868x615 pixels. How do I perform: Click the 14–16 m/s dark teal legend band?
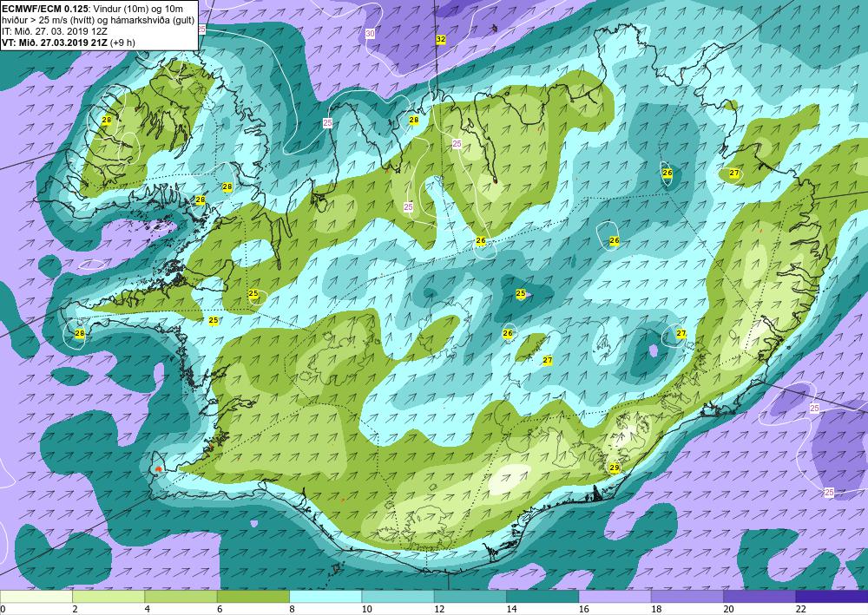point(542,597)
